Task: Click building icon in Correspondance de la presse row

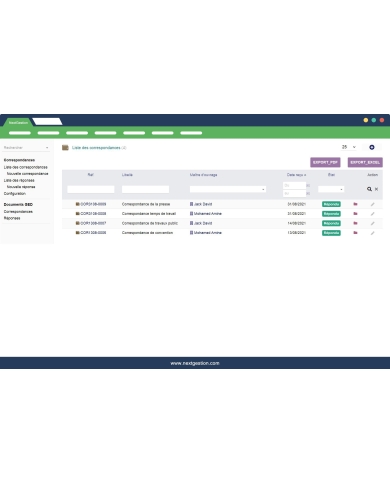Action: tap(191, 204)
